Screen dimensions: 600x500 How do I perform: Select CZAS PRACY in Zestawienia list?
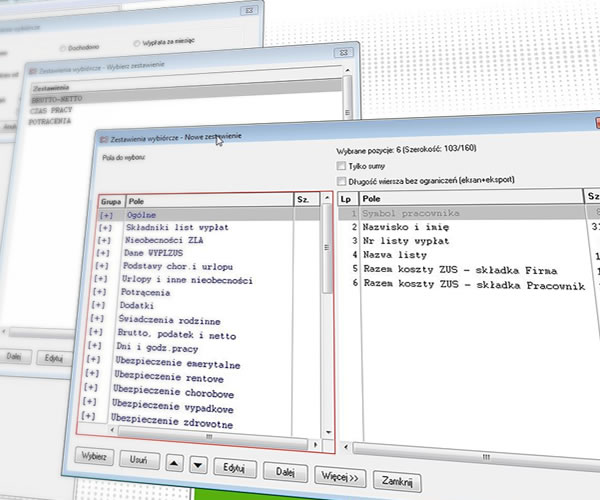pyautogui.click(x=51, y=110)
